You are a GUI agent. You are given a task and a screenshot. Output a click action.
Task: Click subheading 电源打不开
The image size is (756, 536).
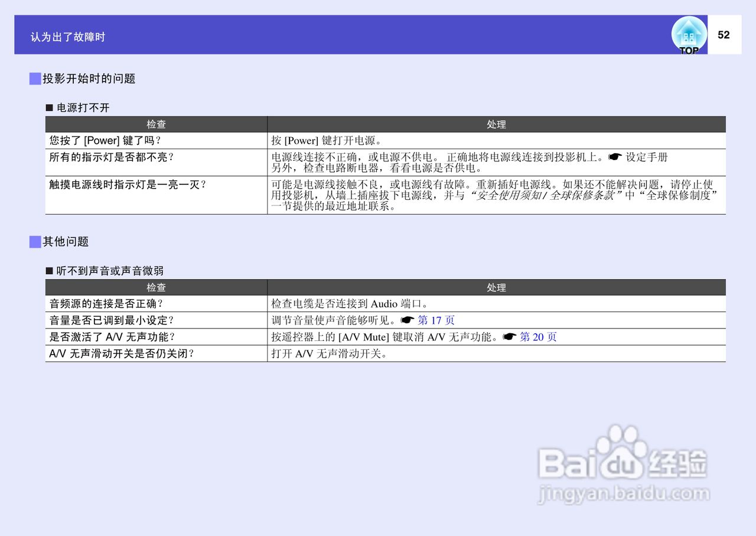[83, 108]
